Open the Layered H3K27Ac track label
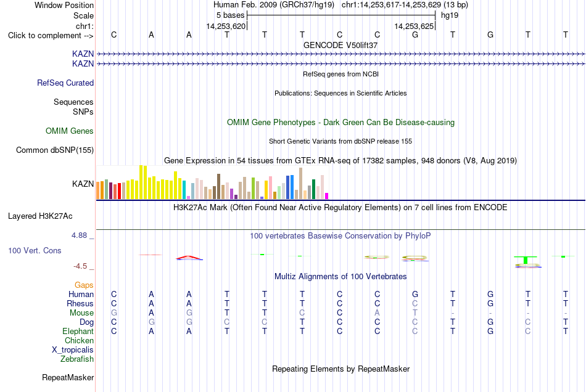586x392 pixels. pos(40,216)
